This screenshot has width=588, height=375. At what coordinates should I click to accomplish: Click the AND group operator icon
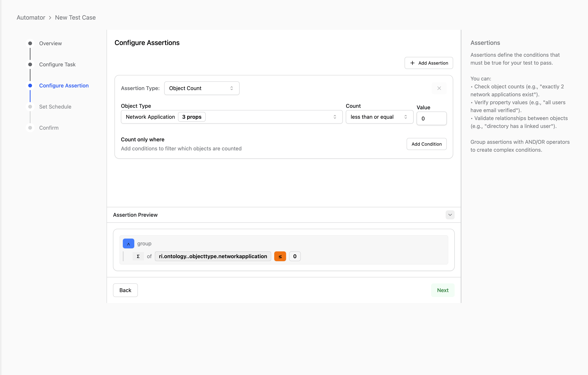[x=128, y=244]
